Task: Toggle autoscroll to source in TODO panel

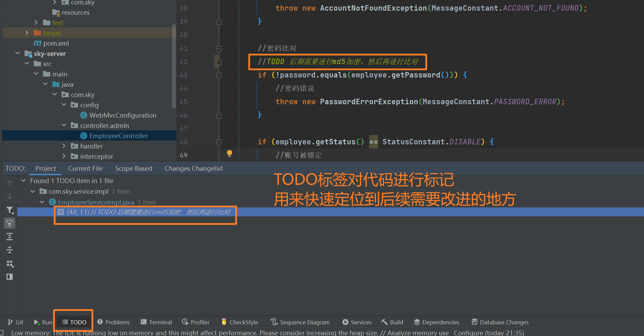Action: 10,224
